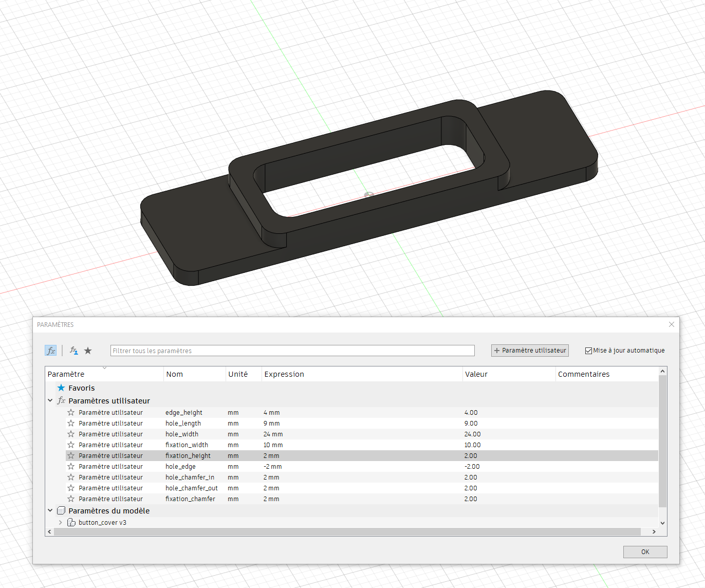Collapse the Paramètres du modèle section
The width and height of the screenshot is (705, 588).
(x=50, y=510)
